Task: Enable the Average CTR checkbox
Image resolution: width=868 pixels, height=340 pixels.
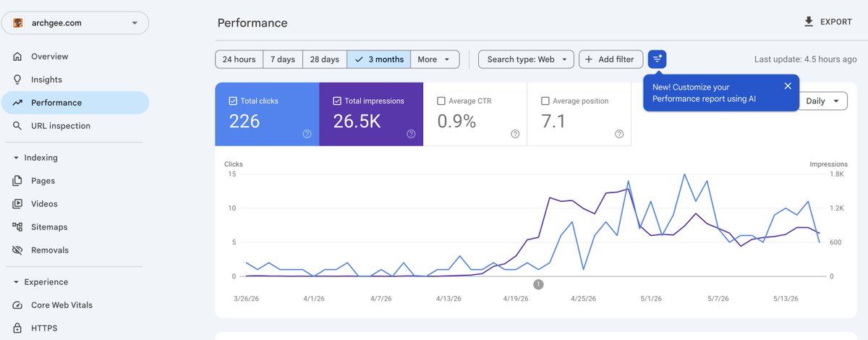Action: 441,101
